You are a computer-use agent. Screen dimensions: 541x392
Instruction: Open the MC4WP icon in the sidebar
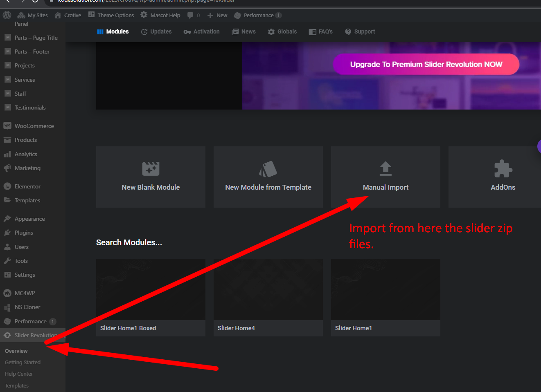[7, 293]
